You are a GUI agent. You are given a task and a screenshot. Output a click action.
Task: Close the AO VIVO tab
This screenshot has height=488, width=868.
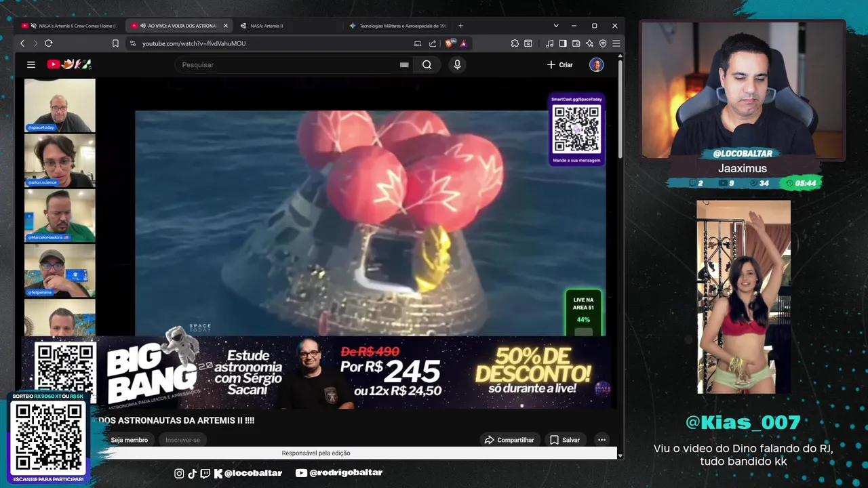click(226, 26)
